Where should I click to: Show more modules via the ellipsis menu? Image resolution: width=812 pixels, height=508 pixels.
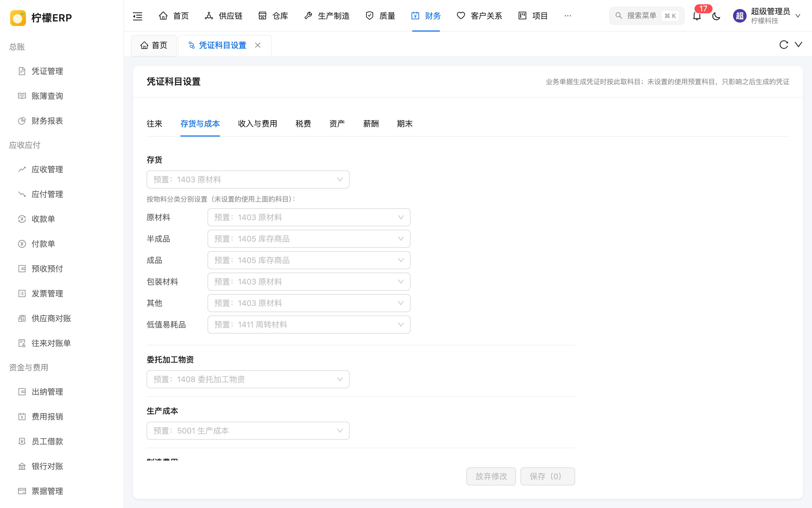point(567,16)
